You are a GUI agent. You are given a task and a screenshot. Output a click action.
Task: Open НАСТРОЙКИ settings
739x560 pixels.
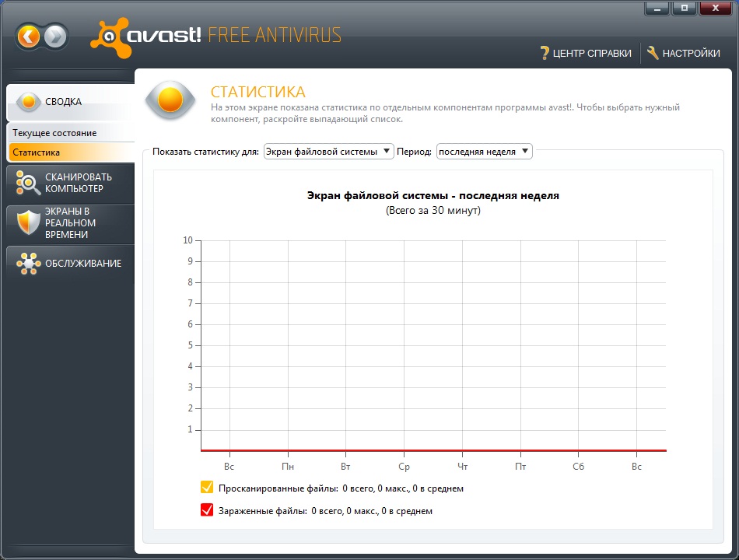coord(684,53)
